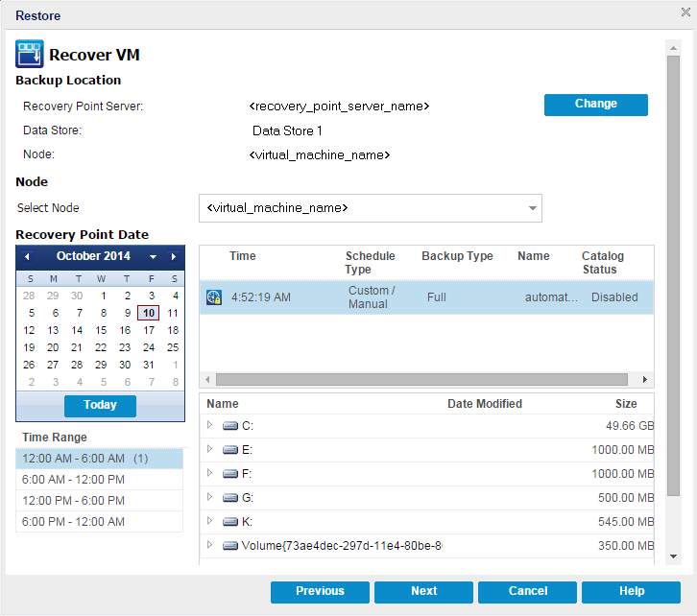Select October 10 in the calendar

pos(149,313)
